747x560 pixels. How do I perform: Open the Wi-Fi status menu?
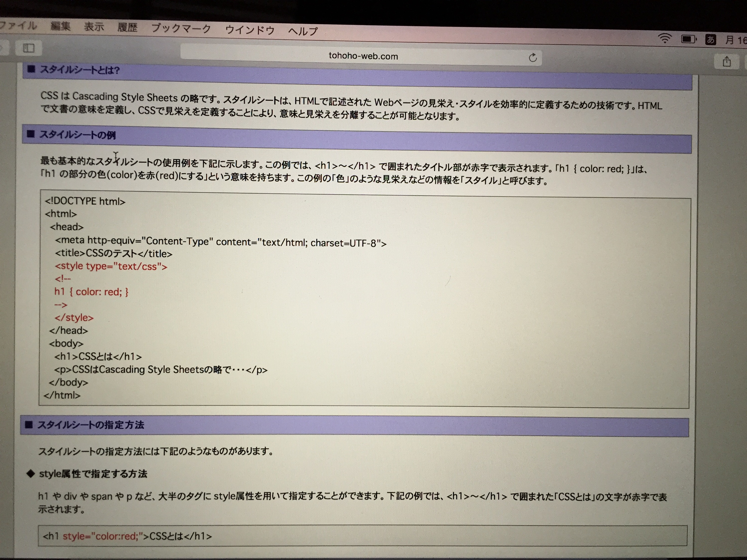(x=665, y=39)
